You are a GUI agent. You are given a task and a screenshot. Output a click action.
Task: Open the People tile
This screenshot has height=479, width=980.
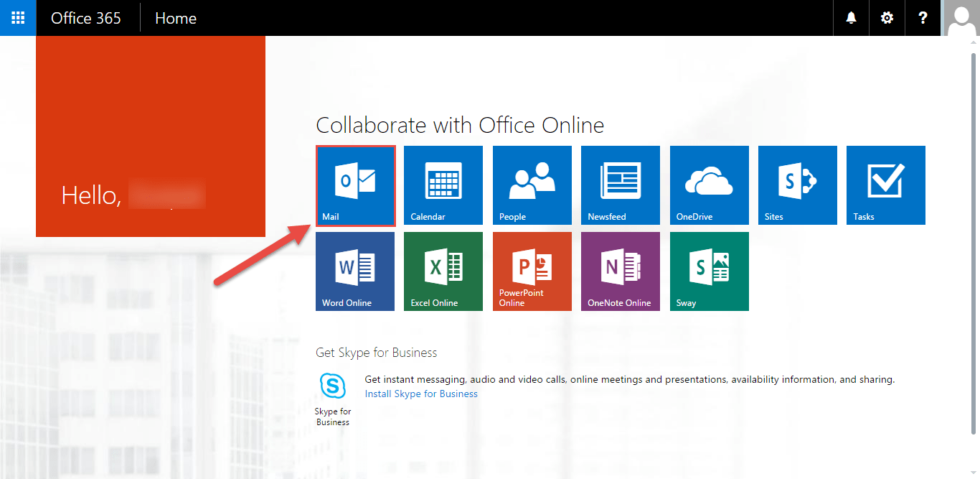tap(532, 185)
